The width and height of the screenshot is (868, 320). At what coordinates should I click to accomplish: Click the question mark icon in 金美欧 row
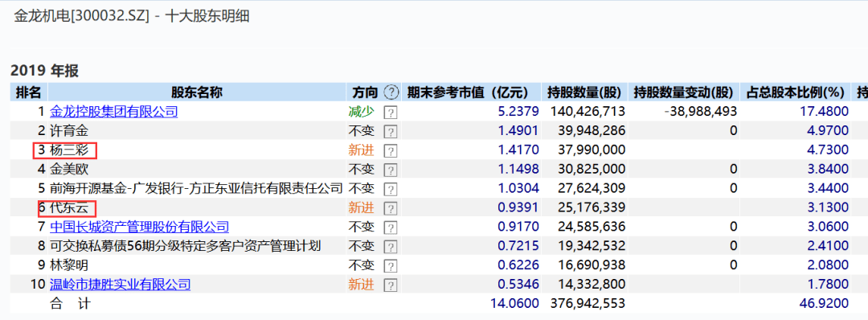tap(391, 170)
